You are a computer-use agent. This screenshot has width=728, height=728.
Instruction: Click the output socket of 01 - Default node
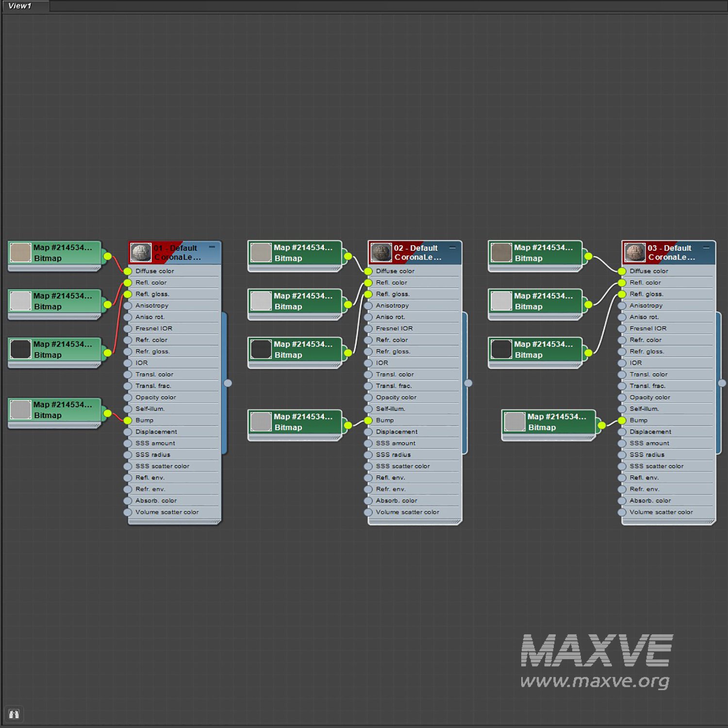point(228,383)
